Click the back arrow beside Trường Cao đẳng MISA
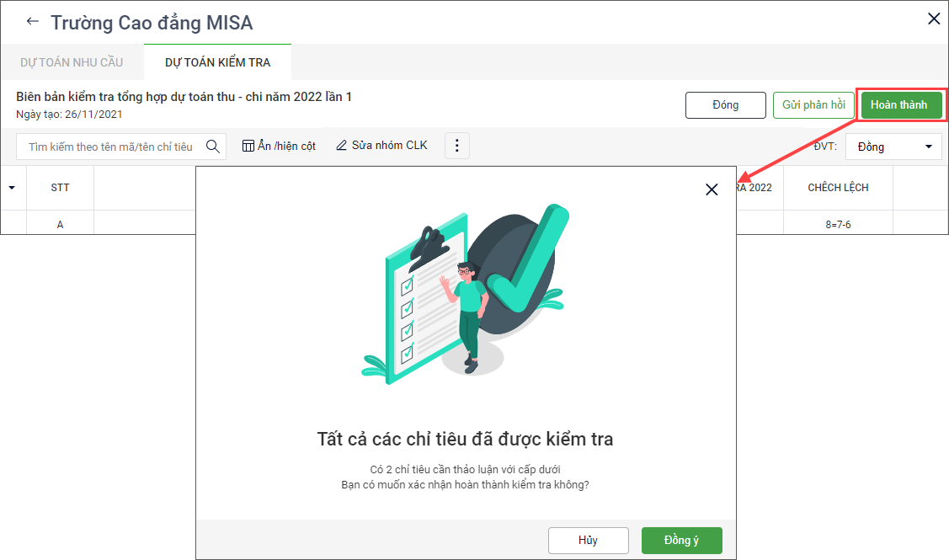This screenshot has height=560, width=949. point(32,22)
